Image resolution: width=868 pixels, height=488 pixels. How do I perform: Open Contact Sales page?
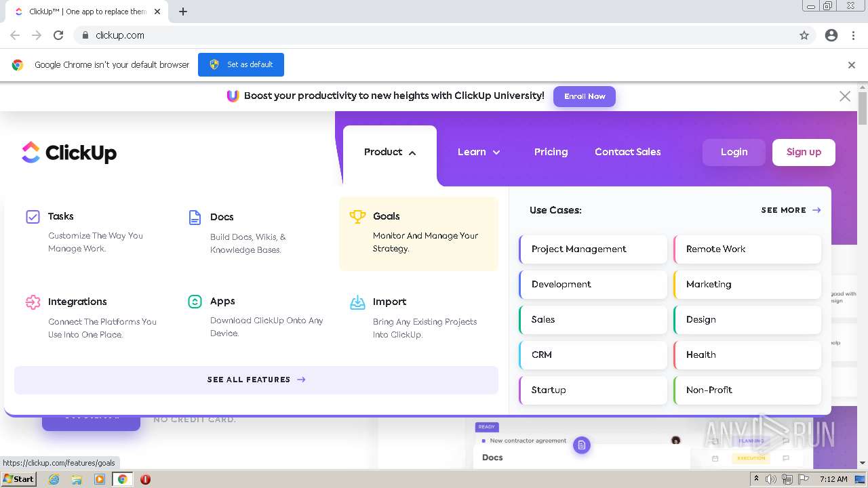click(628, 152)
